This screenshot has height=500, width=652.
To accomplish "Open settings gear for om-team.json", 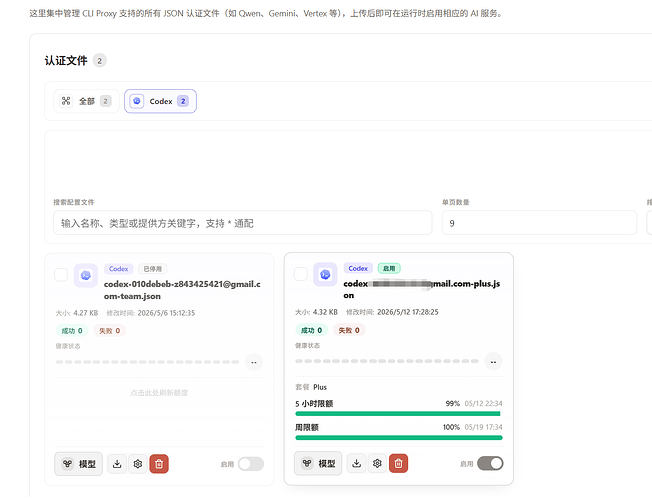I will pos(138,464).
